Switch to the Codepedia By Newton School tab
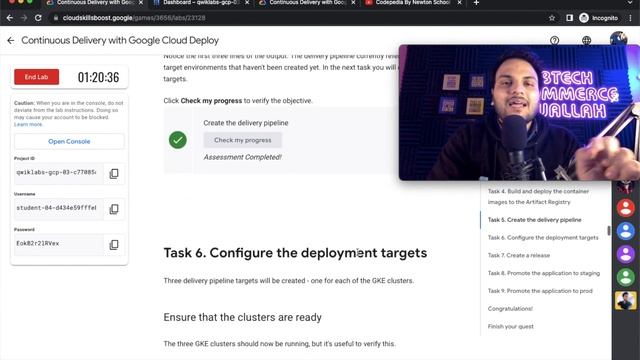The image size is (640, 360). coord(412,3)
